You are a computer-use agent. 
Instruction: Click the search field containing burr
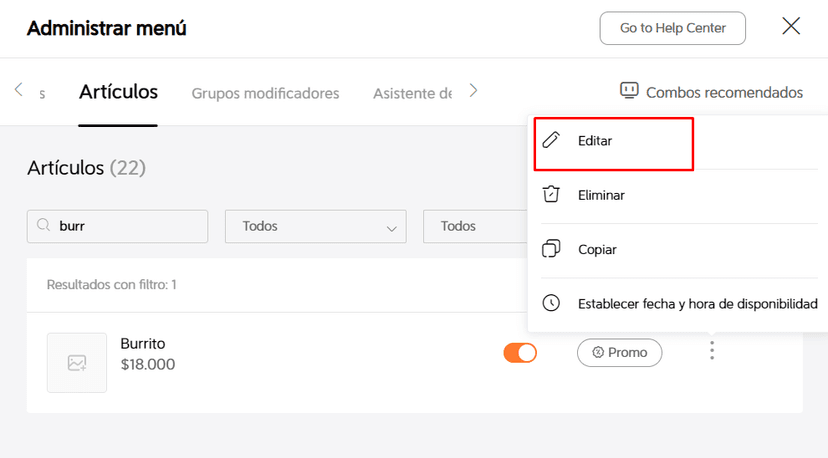pyautogui.click(x=127, y=226)
